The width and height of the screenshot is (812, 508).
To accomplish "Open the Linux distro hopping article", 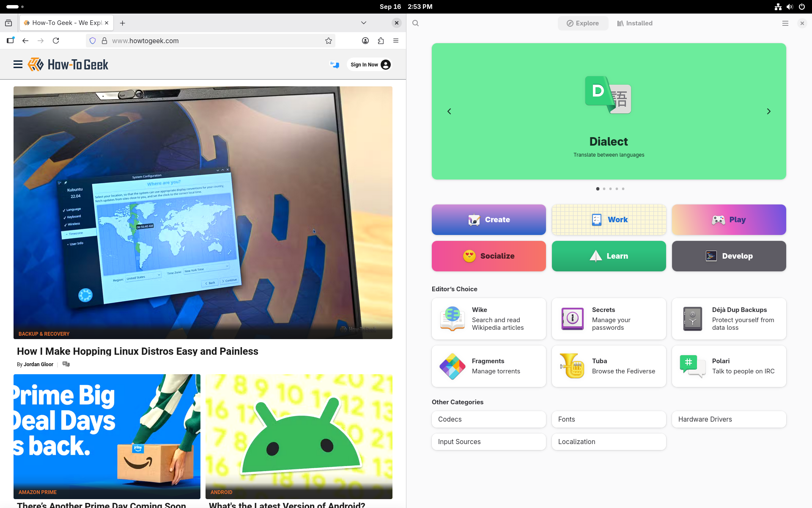I will 137,351.
